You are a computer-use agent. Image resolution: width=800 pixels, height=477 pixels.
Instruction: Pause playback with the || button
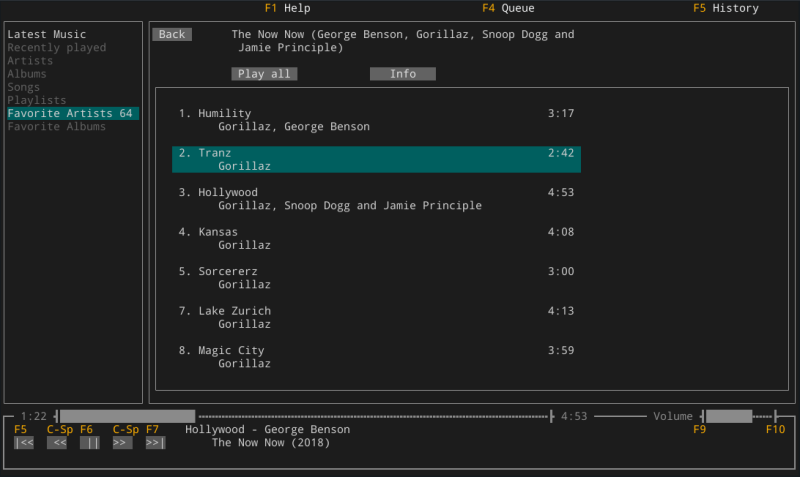[90, 443]
